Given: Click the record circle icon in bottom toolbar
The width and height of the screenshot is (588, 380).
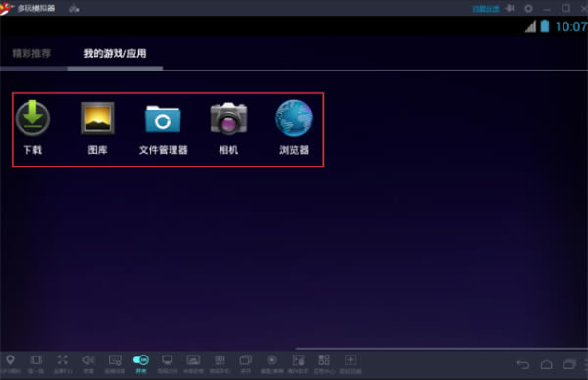Looking at the screenshot, I should pyautogui.click(x=271, y=360).
